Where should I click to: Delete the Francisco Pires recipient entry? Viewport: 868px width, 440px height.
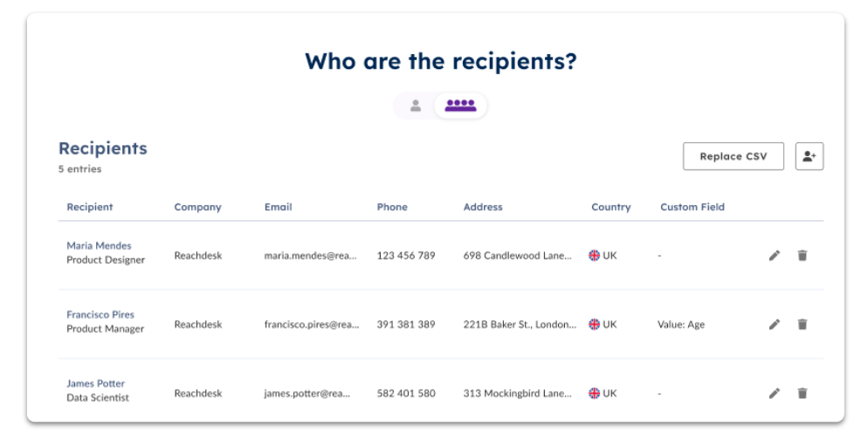[803, 325]
